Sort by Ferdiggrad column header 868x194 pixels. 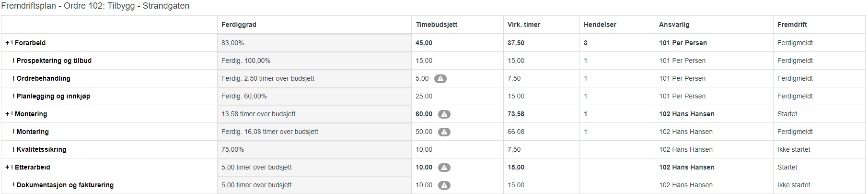pos(239,24)
